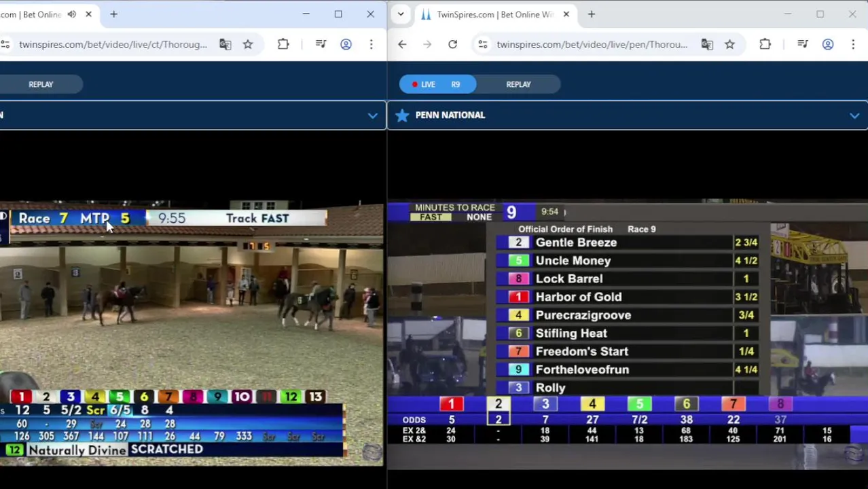Click Rolly in finish order
This screenshot has height=489, width=868.
[551, 388]
